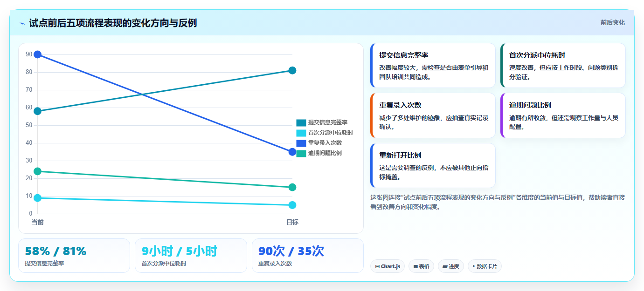Click the lightning icon beside the title

[x=22, y=23]
